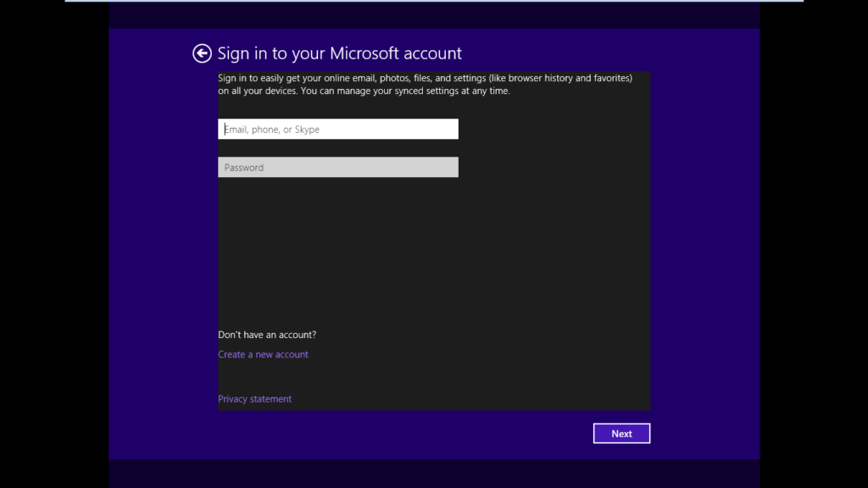868x488 pixels.
Task: Click the Don't have an account? text
Action: 267,335
